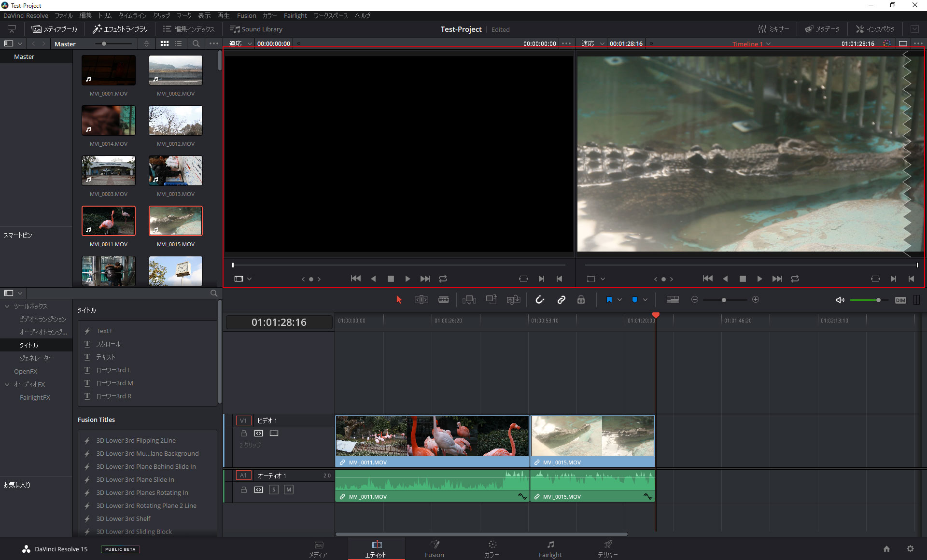
Task: Mute audio with speaker icon
Action: 840,300
